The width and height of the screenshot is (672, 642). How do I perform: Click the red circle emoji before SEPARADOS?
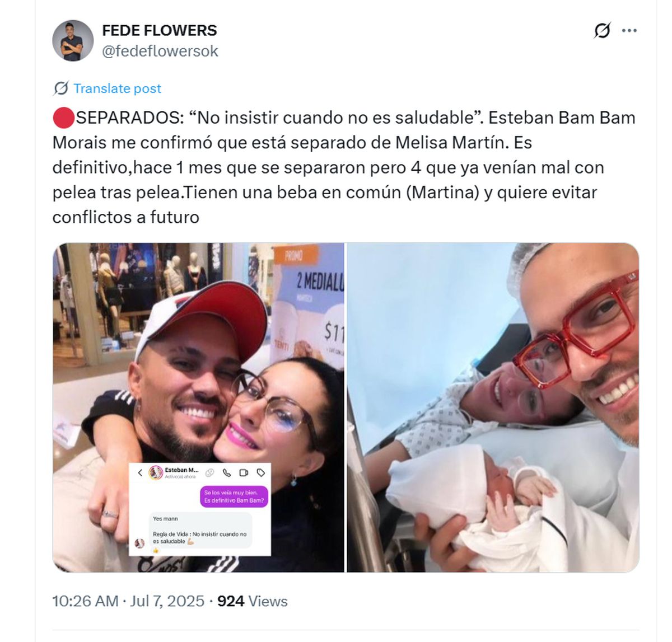[x=63, y=118]
